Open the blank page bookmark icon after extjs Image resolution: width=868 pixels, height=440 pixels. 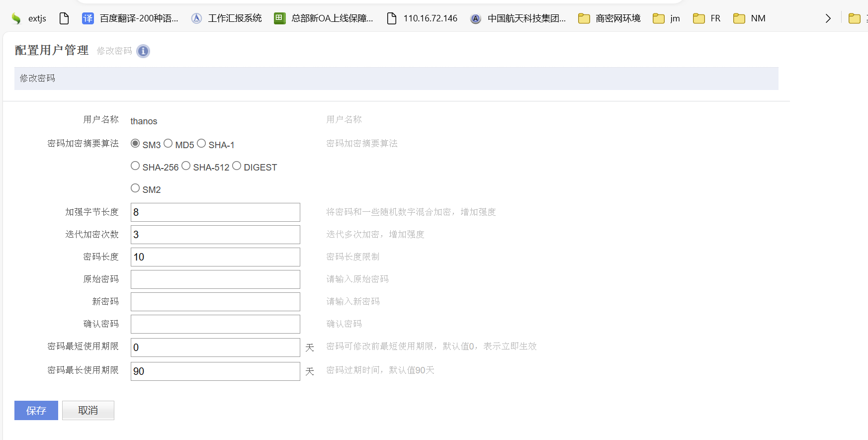64,18
